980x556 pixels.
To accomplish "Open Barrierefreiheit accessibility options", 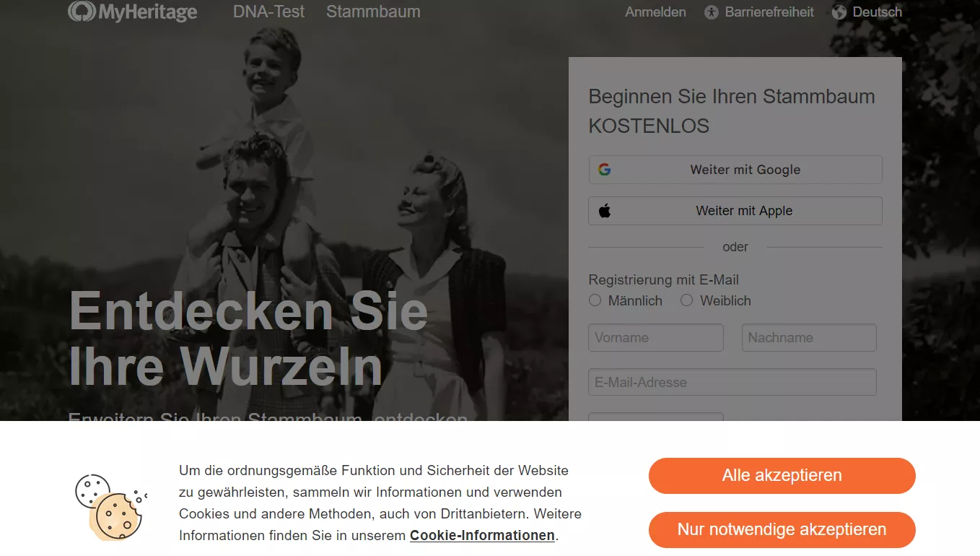I will coord(759,12).
